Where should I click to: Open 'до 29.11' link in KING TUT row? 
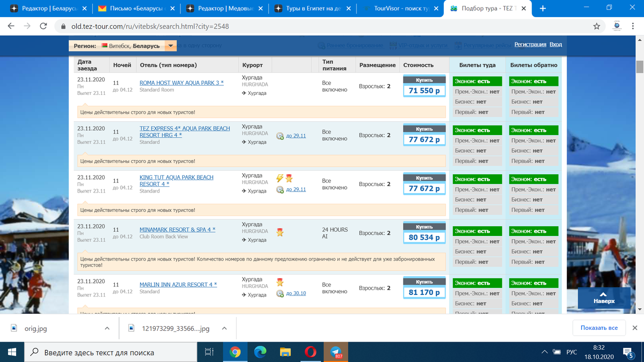296,189
